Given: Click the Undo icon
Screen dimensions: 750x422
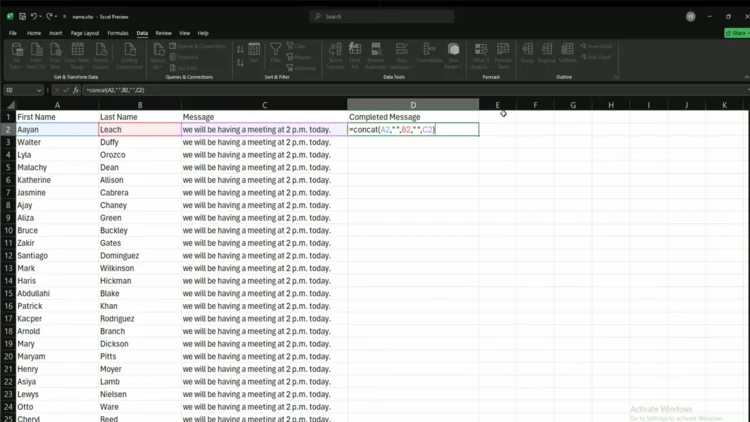Looking at the screenshot, I should pos(33,16).
